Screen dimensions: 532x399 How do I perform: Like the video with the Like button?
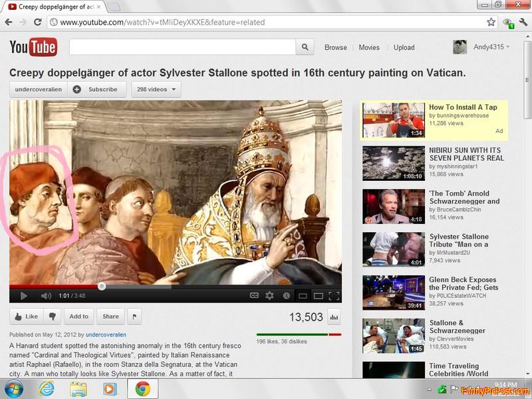[x=27, y=317]
